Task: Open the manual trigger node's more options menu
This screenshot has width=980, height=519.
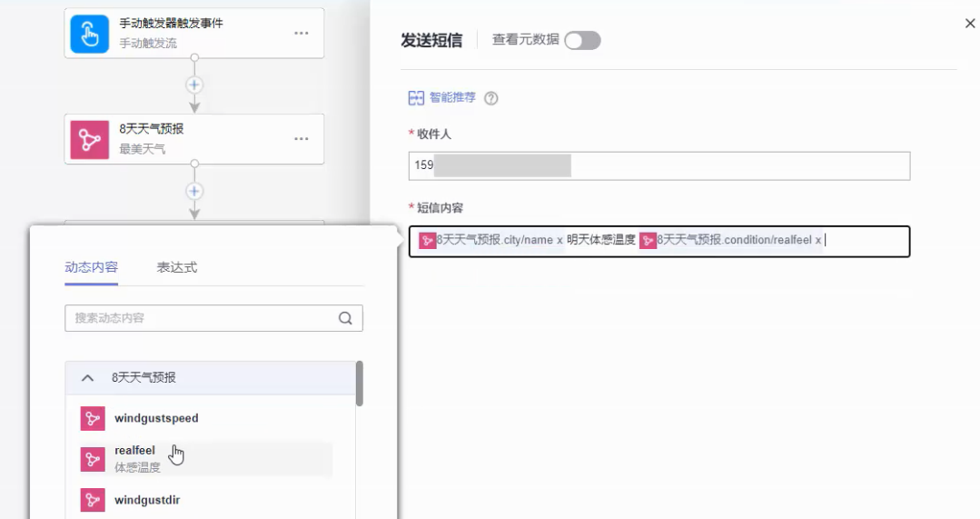Action: point(302,33)
